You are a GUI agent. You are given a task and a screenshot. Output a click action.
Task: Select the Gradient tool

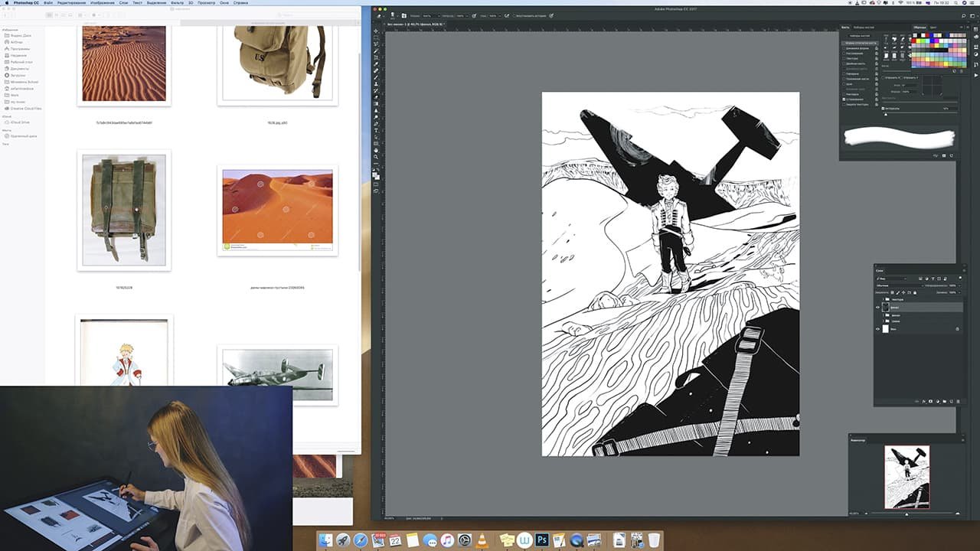point(376,104)
